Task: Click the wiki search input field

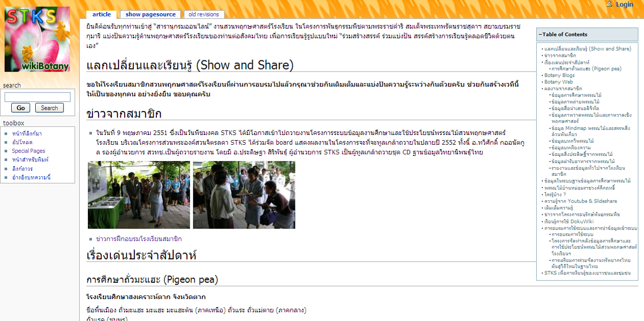Action: pyautogui.click(x=37, y=97)
